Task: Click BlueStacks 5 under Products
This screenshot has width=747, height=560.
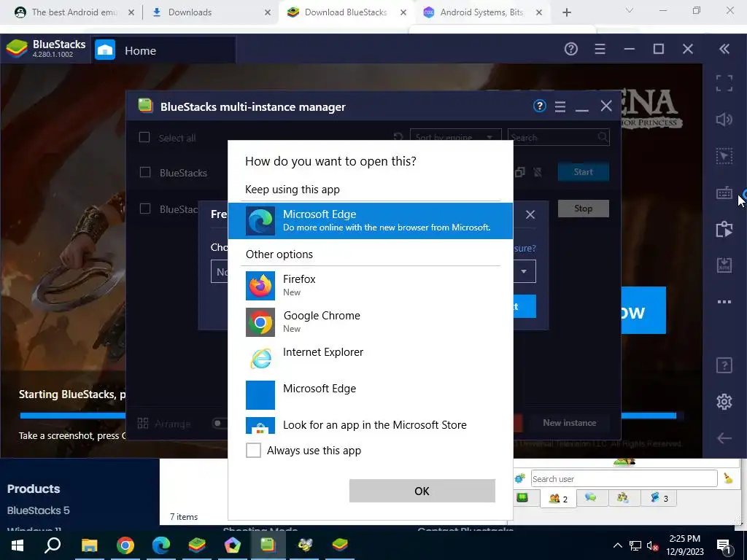Action: (x=38, y=510)
